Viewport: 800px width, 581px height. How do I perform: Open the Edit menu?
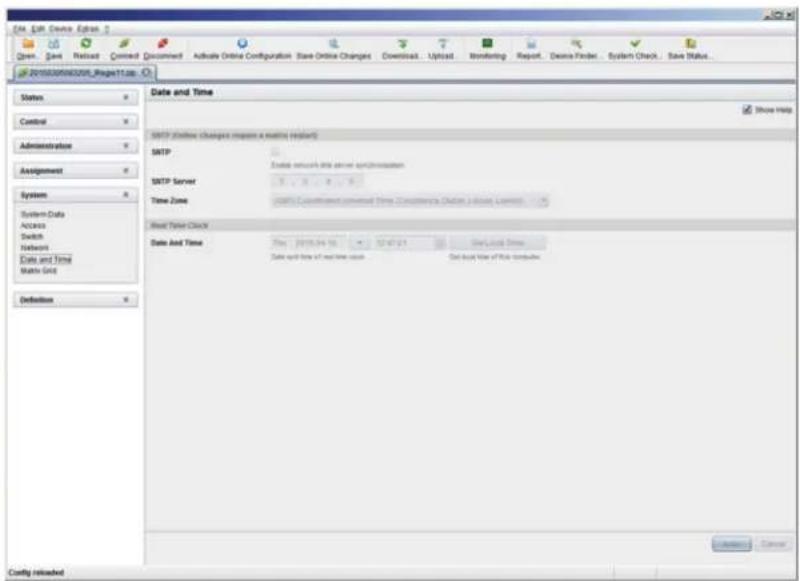coord(38,29)
